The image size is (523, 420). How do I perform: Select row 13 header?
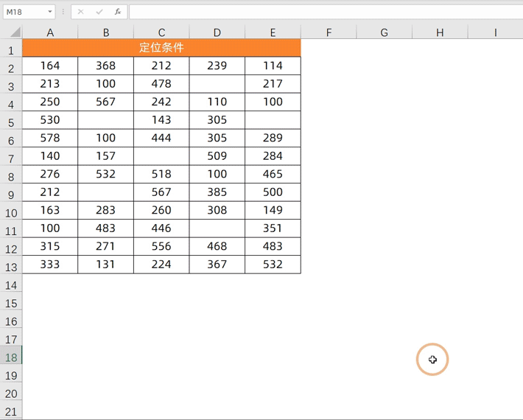click(11, 267)
